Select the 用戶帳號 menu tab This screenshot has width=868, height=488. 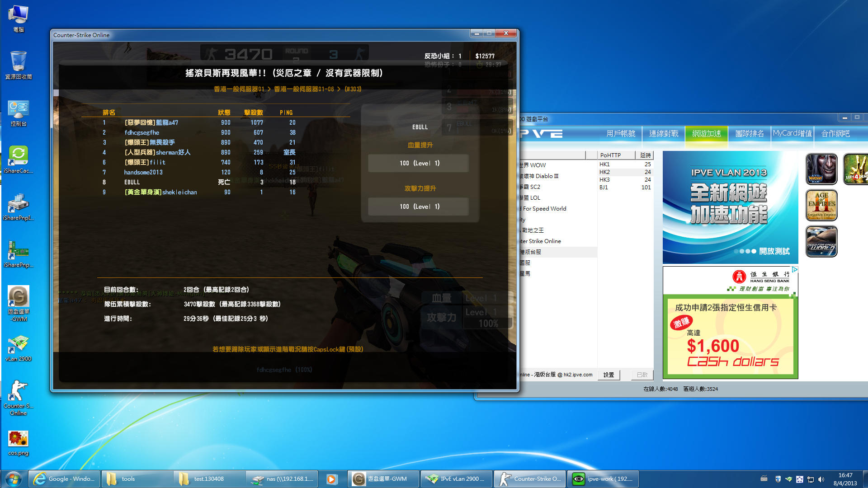pyautogui.click(x=620, y=134)
